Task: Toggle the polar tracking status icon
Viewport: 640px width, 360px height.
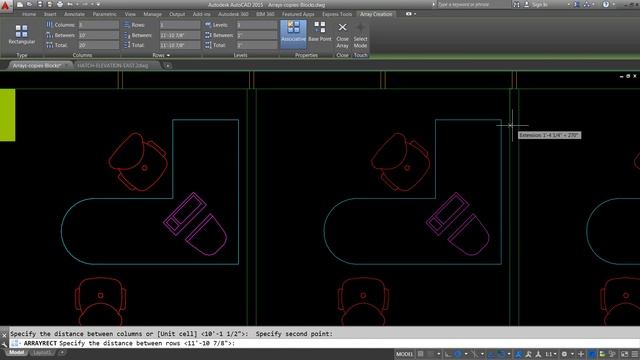Action: pos(458,354)
